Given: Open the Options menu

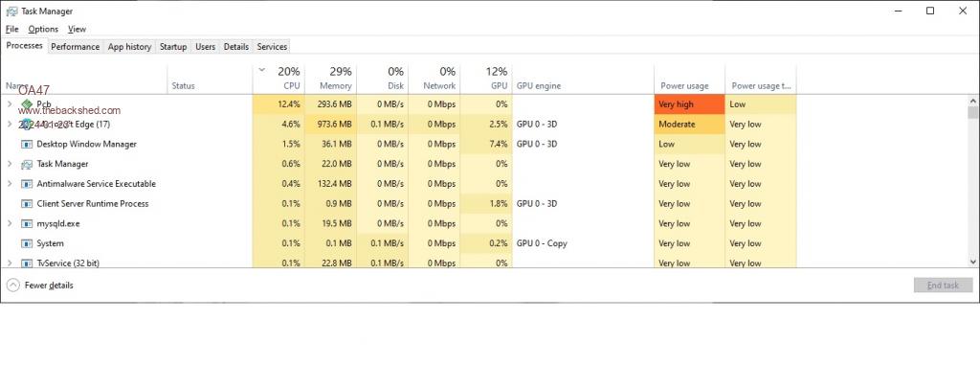Looking at the screenshot, I should coord(43,30).
